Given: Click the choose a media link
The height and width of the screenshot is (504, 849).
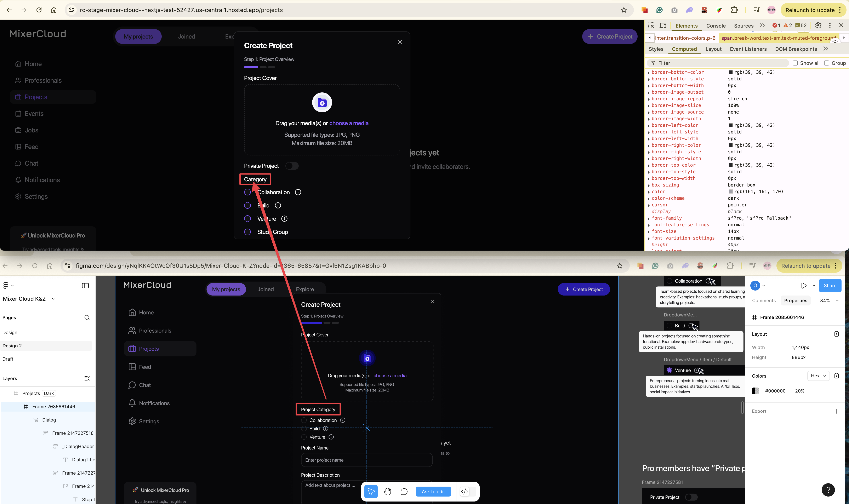Looking at the screenshot, I should (x=348, y=123).
